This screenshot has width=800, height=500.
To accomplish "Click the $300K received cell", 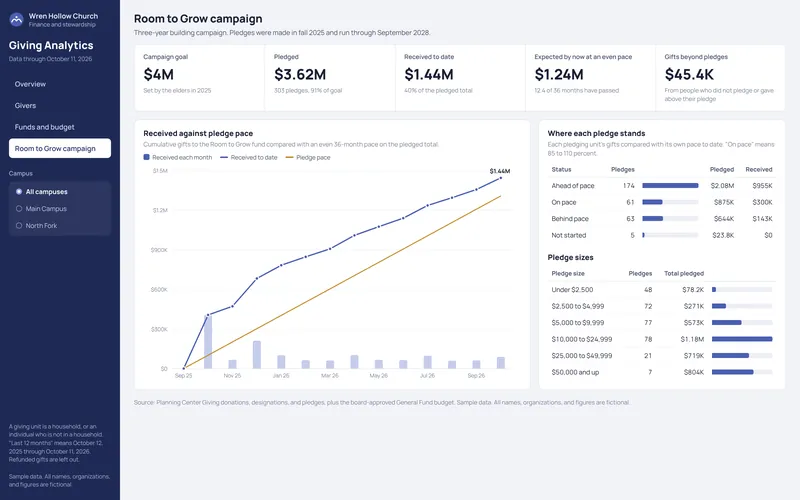I will [x=762, y=203].
